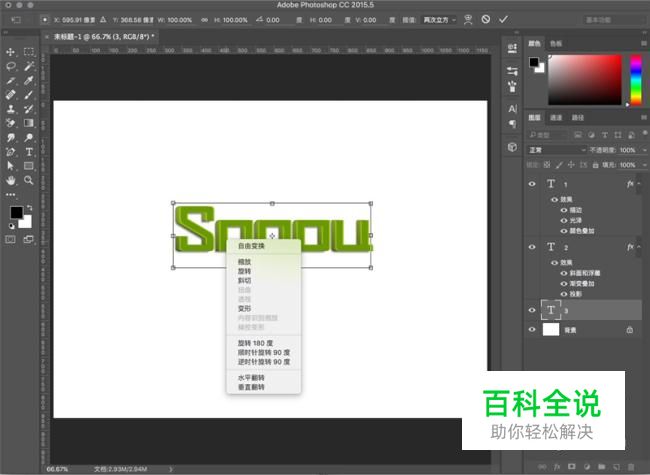
Task: Select the Pen tool
Action: 10,152
